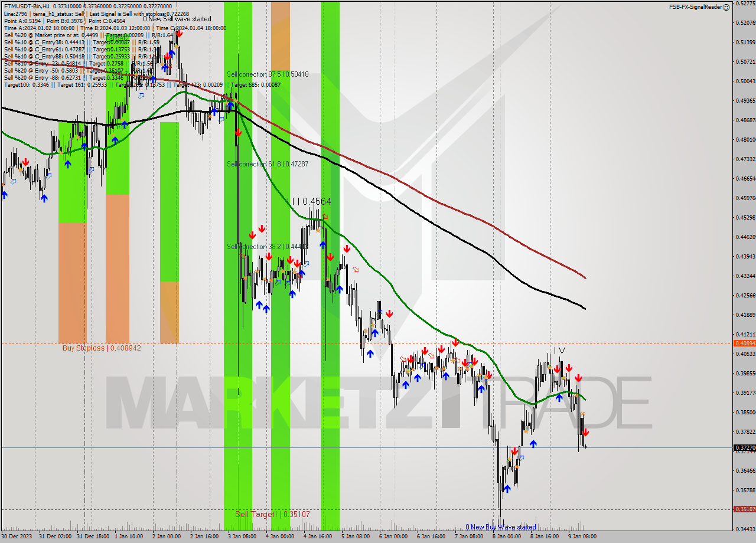The image size is (756, 543).
Task: Click the 'Target100: 0.3346' text
Action: pyautogui.click(x=26, y=84)
